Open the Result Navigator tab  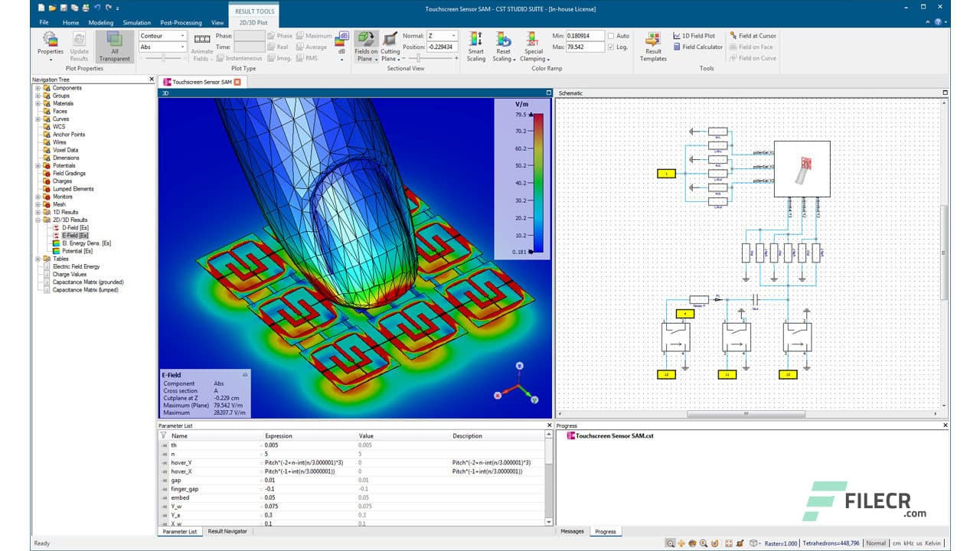(227, 531)
